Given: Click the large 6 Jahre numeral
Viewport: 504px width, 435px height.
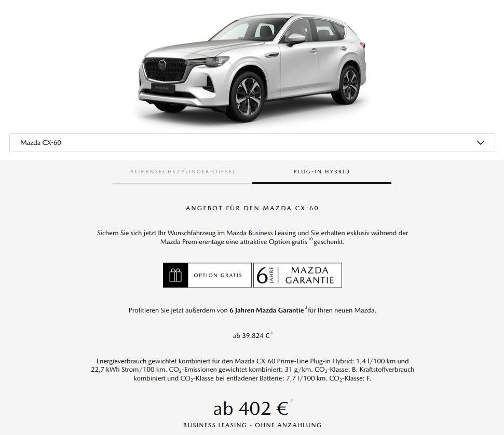Looking at the screenshot, I should 262,276.
